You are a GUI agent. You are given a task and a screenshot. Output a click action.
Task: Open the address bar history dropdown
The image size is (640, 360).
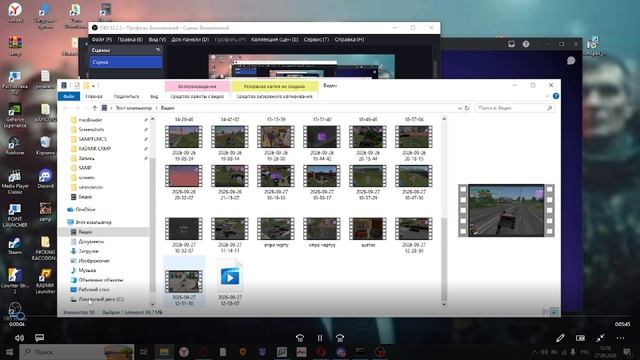point(460,108)
